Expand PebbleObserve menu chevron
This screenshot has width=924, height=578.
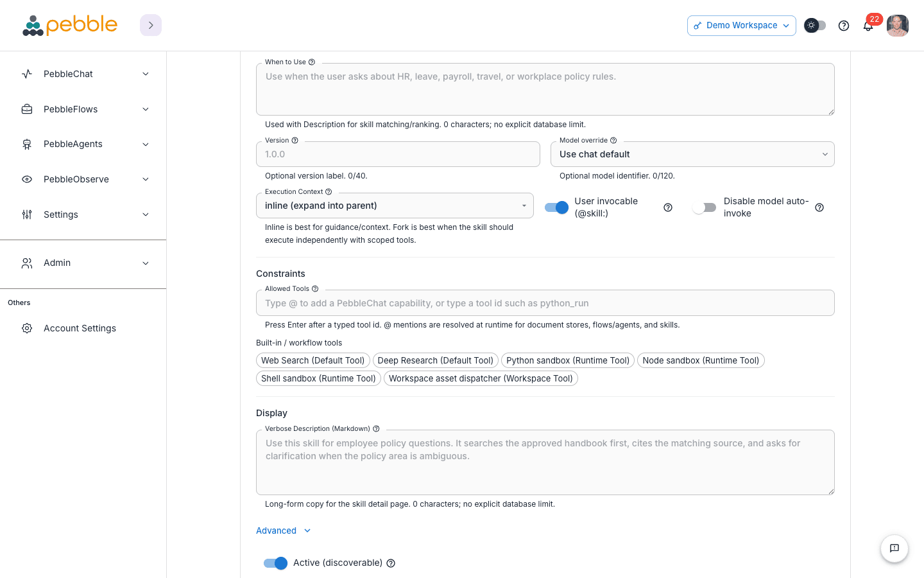[146, 179]
